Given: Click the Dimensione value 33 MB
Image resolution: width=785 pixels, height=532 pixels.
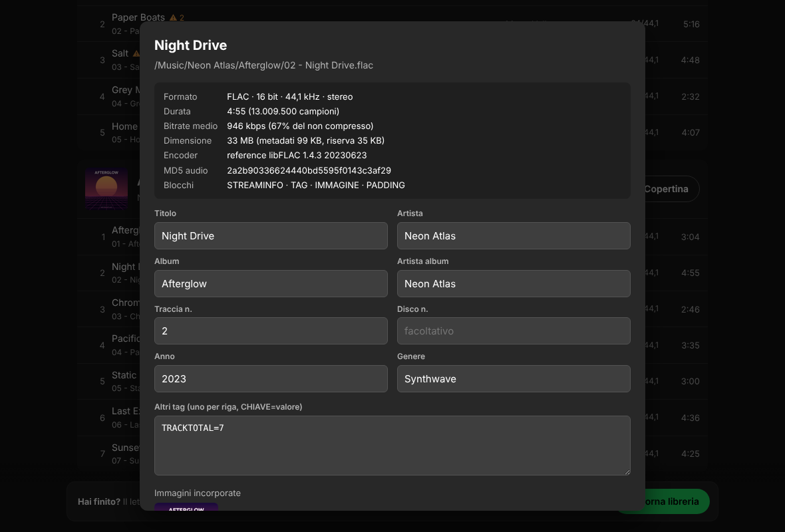Looking at the screenshot, I should 305,140.
